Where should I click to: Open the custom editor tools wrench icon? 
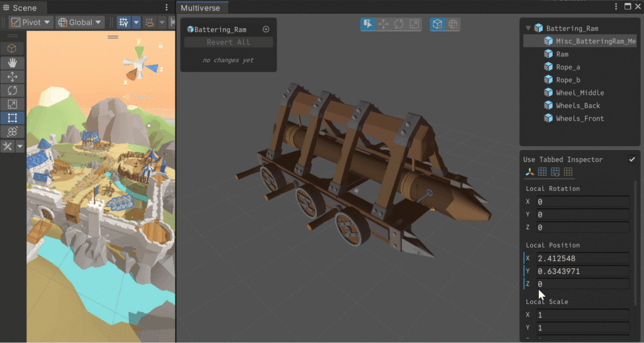8,146
